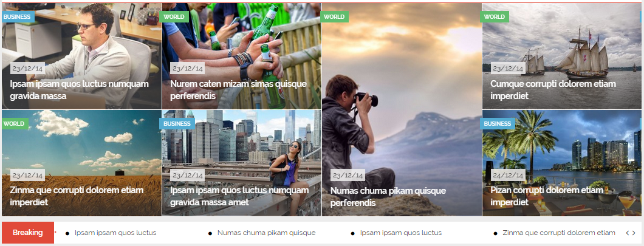Click 'Zinma que corrupti dolorem etiam imperdiet' headline on wheat field
The height and width of the screenshot is (246, 644).
click(x=77, y=196)
